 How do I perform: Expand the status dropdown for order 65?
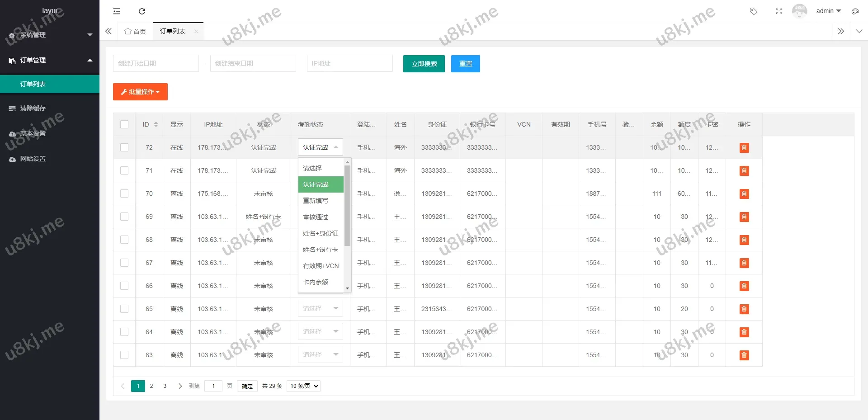pos(320,308)
